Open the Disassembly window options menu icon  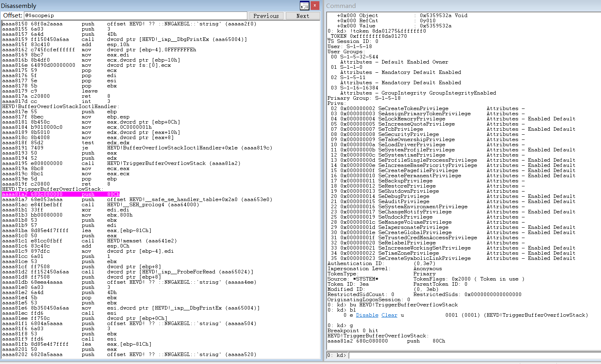click(x=304, y=6)
